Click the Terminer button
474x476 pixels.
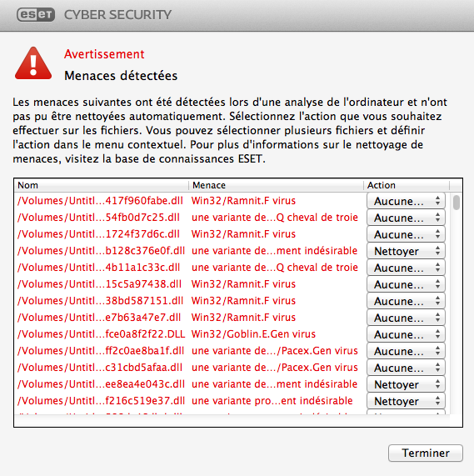(x=426, y=453)
